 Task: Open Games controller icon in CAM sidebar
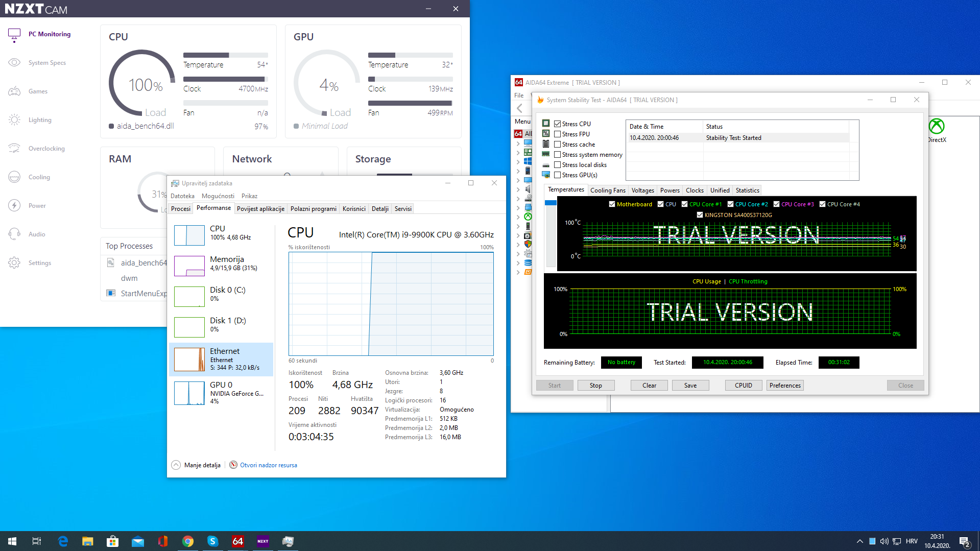tap(14, 91)
